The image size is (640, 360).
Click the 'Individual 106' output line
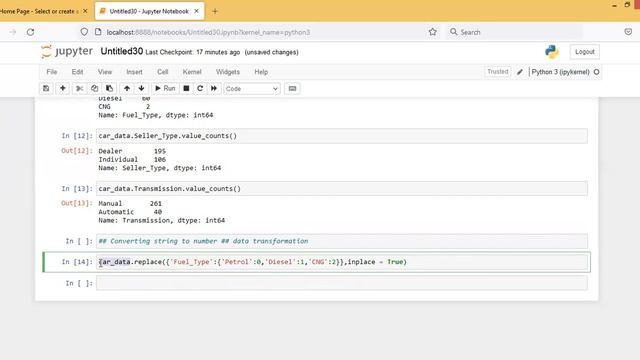click(x=132, y=160)
